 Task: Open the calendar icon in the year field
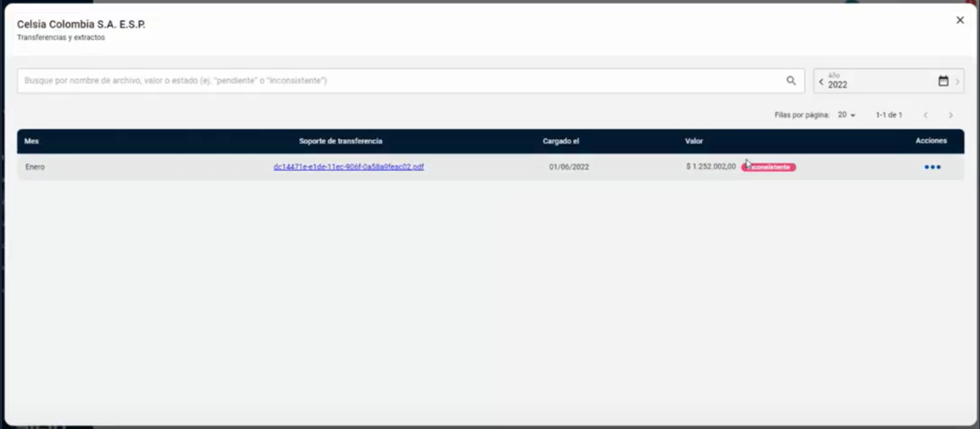(x=943, y=81)
